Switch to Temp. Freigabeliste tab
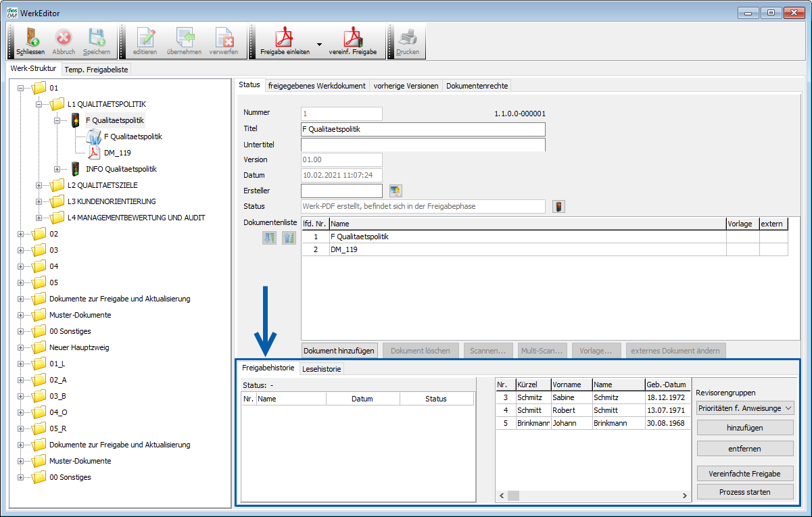The height and width of the screenshot is (517, 812). pos(96,70)
